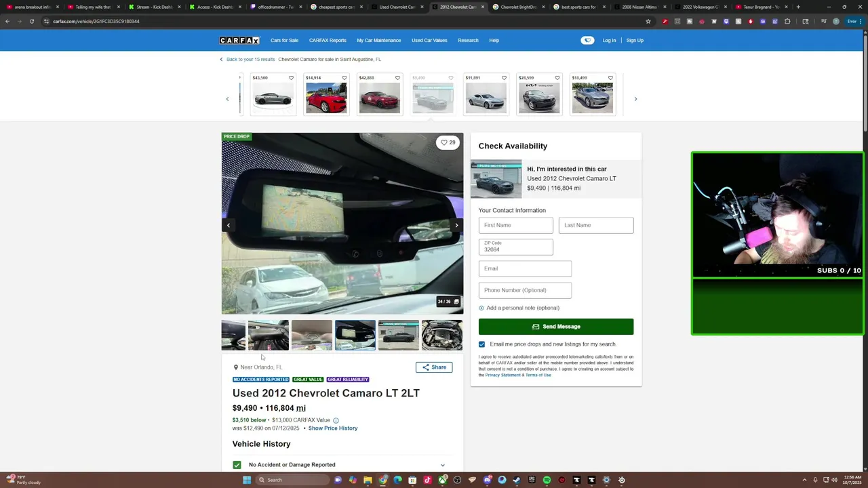This screenshot has height=488, width=868.
Task: Switch to 2008 Nissan Altima browser tab
Action: (x=641, y=7)
